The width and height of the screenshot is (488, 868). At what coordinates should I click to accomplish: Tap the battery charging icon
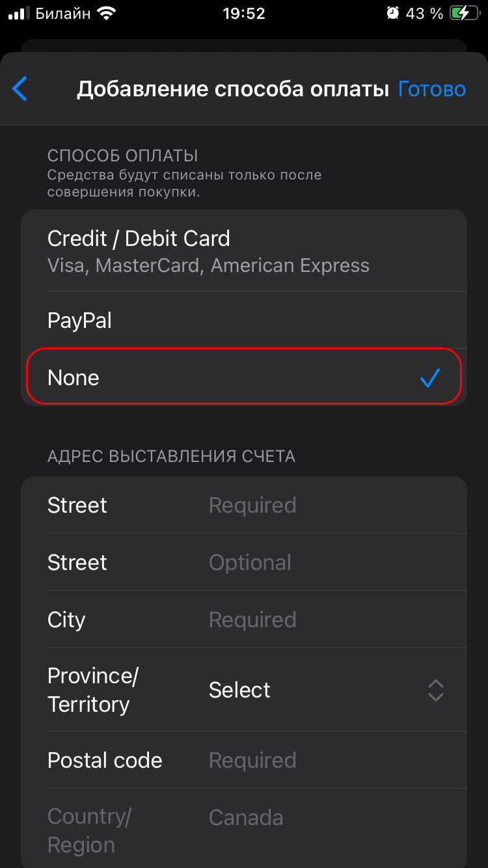463,13
